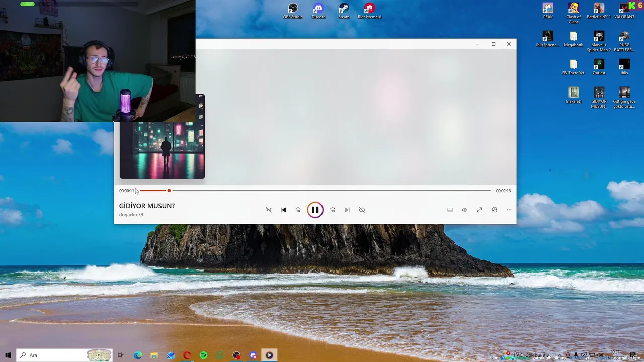Select the Outlast desktop icon
Screen dimensions: 644x362
pyautogui.click(x=599, y=67)
